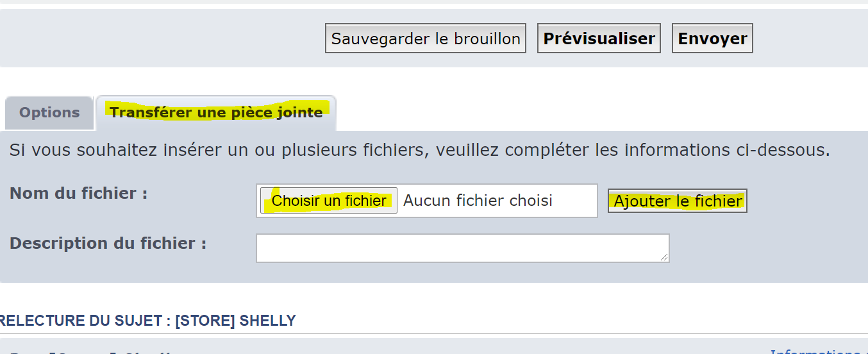Click the Ajouter le fichier button

[677, 201]
